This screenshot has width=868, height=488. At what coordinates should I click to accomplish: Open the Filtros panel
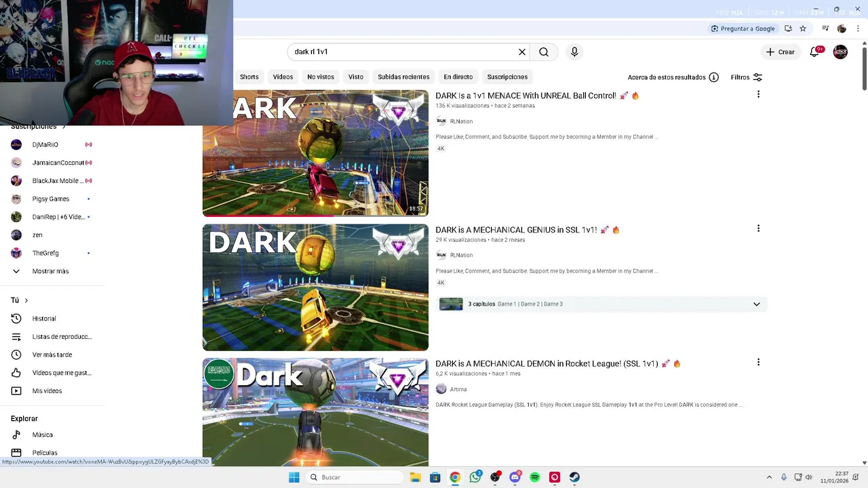click(747, 77)
